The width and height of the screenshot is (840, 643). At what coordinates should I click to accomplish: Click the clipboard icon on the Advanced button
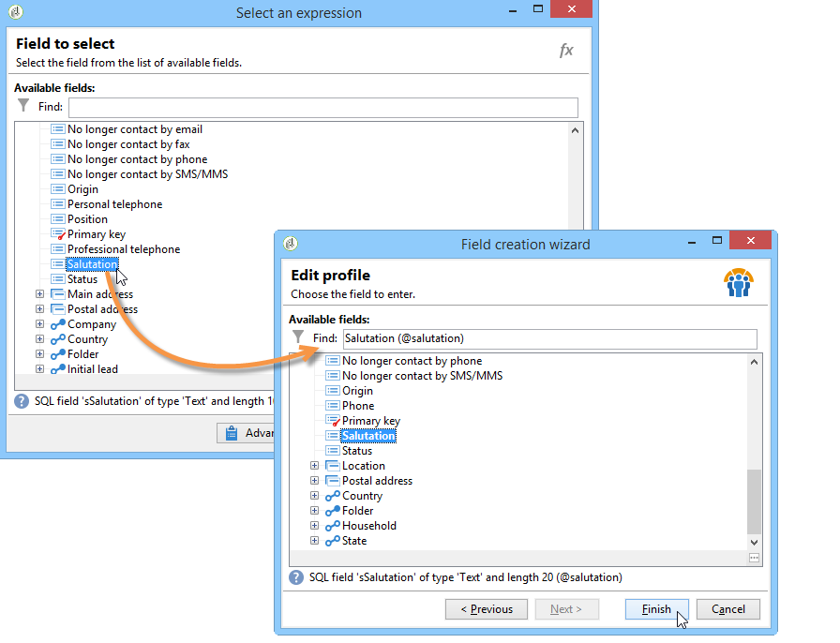click(x=232, y=433)
